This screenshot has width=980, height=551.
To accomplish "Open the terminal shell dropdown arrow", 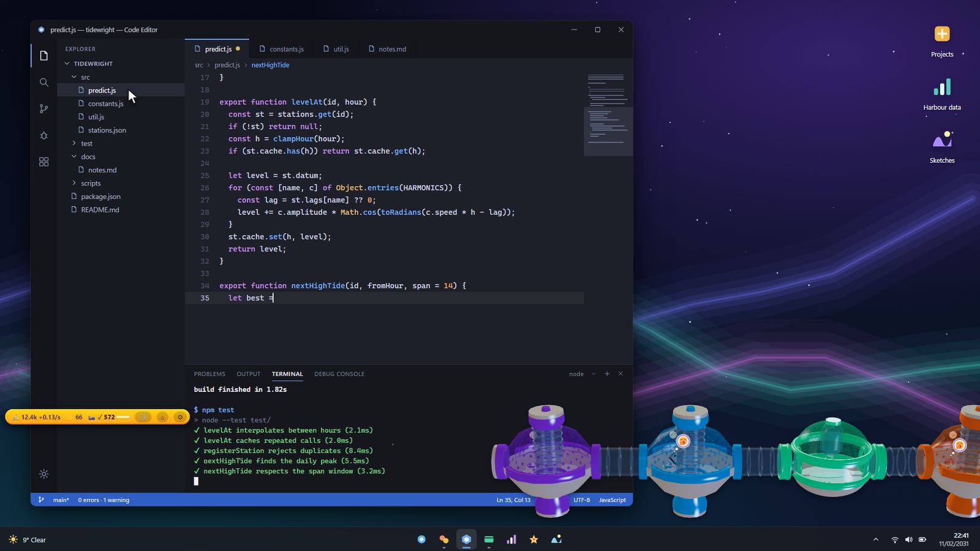I will click(x=594, y=373).
